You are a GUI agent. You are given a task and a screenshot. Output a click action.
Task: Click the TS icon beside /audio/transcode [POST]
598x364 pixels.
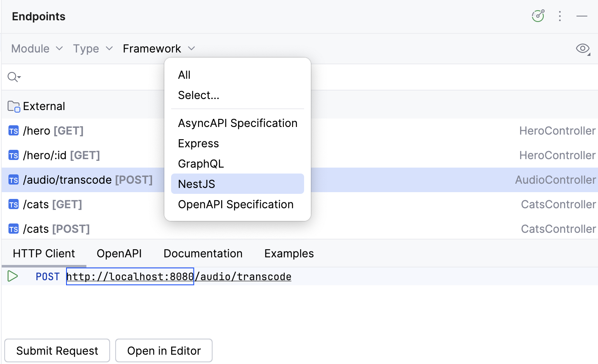point(13,179)
